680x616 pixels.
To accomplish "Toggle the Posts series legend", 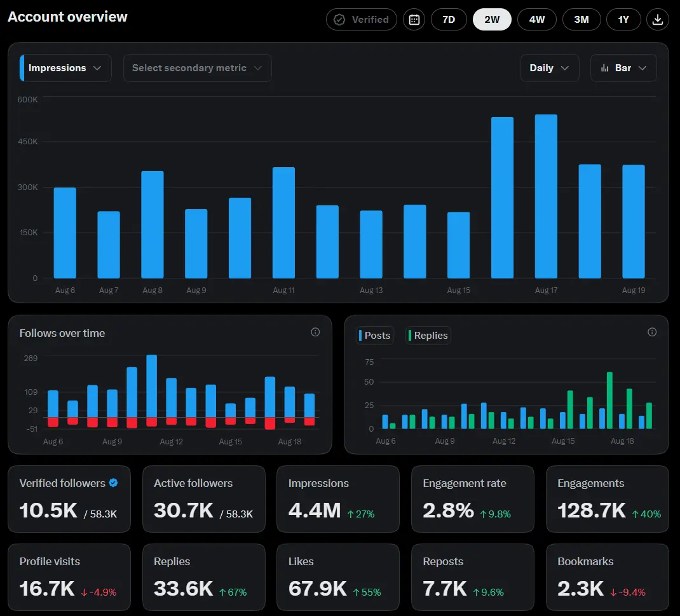I will click(x=375, y=335).
